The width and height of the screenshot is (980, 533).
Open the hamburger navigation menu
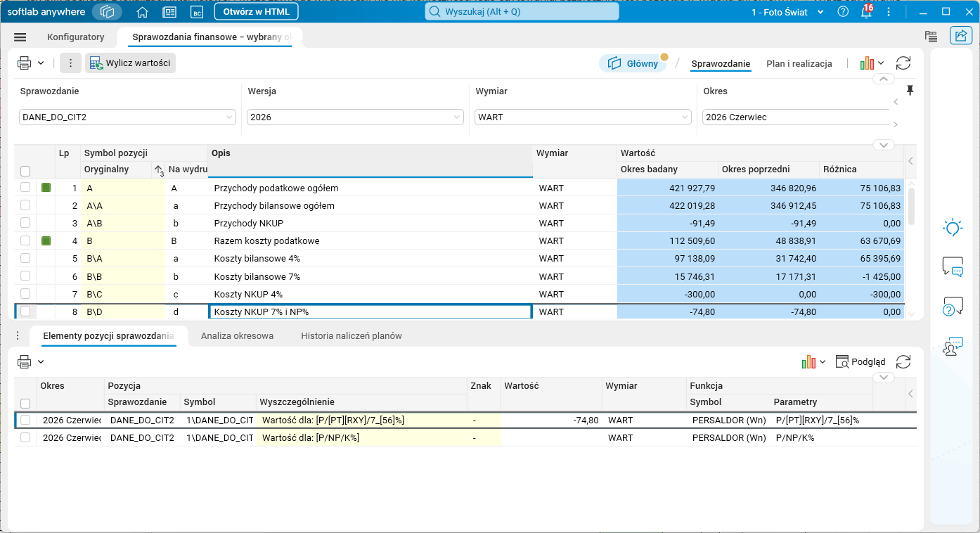point(20,37)
